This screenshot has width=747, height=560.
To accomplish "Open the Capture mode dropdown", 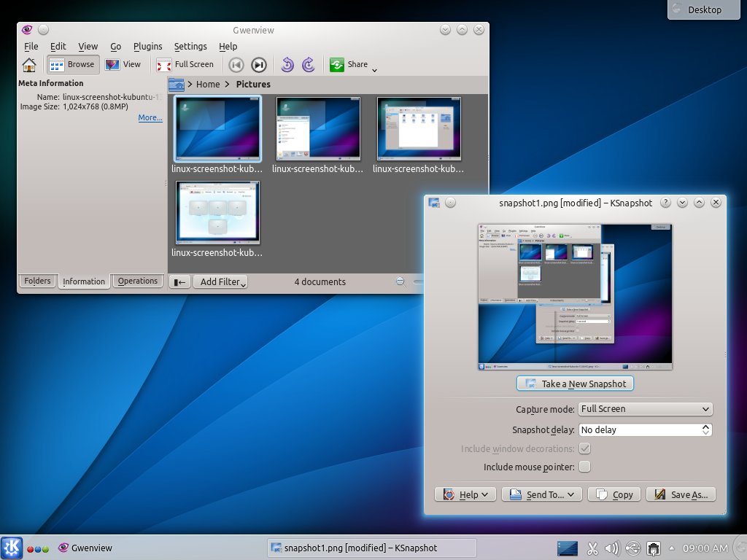I will (x=645, y=409).
